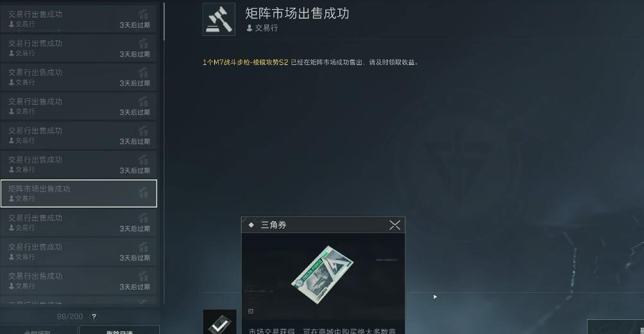This screenshot has width=644, height=334.
Task: Click the gavel auction icon in mail header
Action: click(219, 19)
